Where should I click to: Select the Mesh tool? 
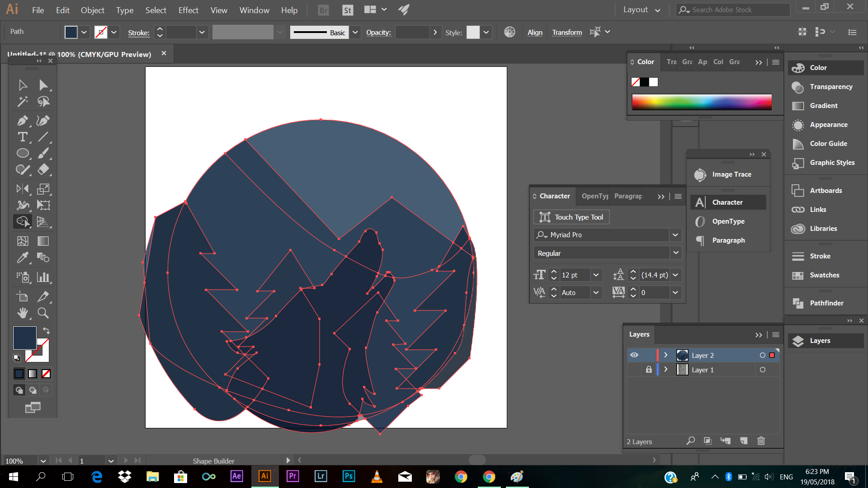click(23, 241)
